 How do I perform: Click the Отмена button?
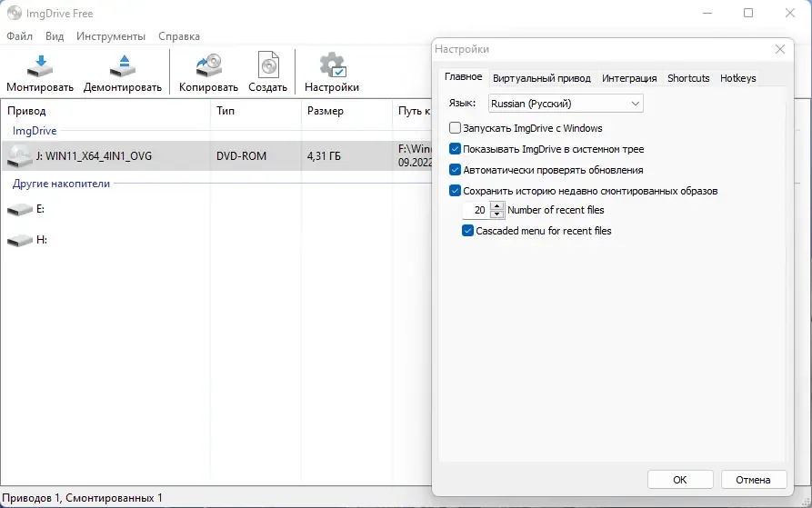click(x=754, y=480)
